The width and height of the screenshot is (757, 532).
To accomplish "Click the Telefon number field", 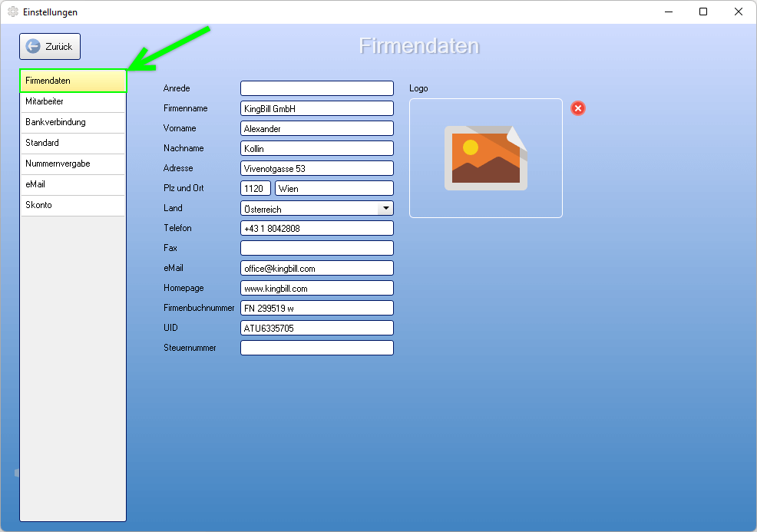I will (x=316, y=228).
